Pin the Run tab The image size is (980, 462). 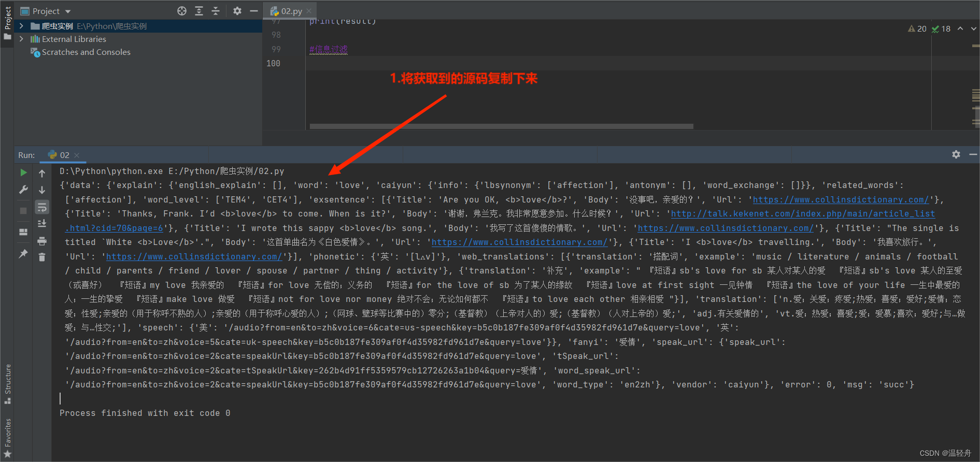pos(23,254)
